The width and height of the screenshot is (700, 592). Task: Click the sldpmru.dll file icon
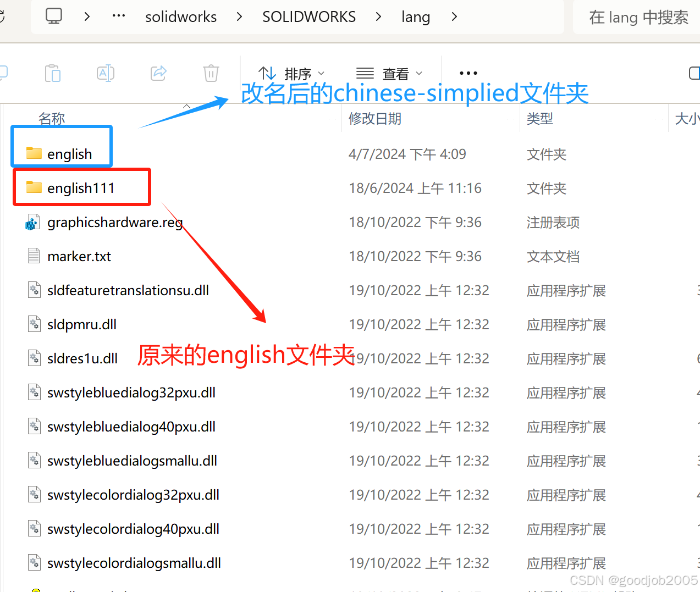[34, 324]
